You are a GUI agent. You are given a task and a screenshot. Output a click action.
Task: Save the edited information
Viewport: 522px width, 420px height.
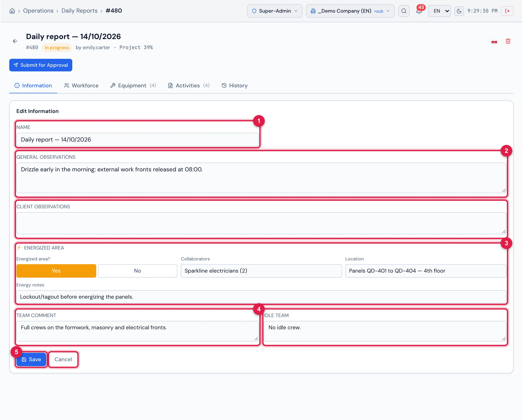(x=31, y=359)
